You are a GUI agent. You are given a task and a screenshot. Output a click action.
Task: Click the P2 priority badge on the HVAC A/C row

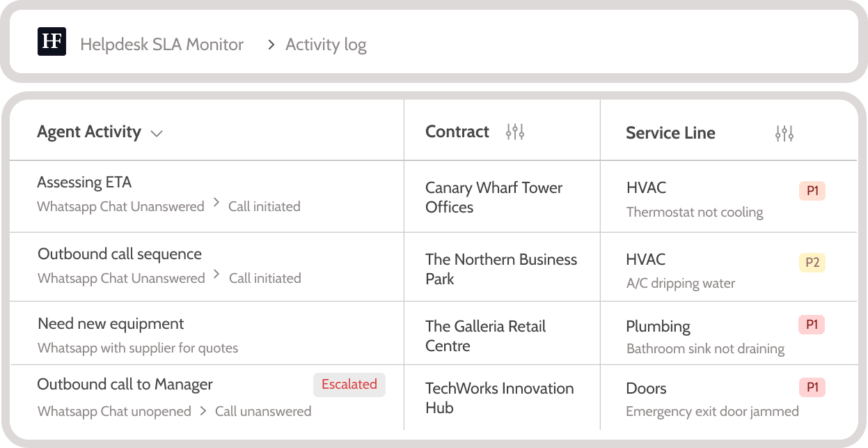812,262
